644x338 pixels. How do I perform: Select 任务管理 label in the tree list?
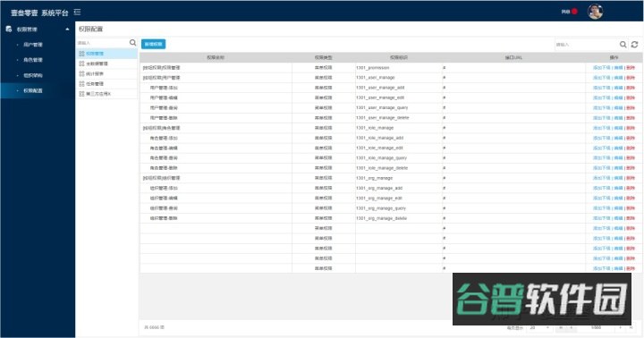95,84
